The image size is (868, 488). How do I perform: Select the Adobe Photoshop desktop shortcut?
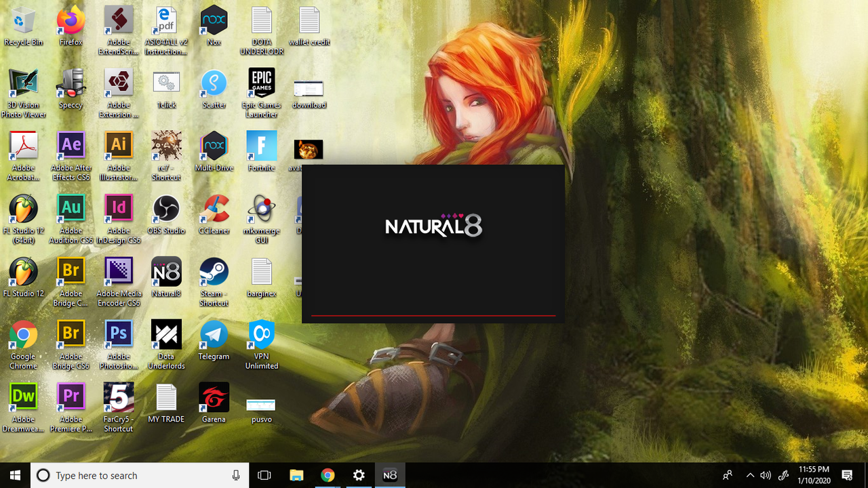(x=119, y=346)
